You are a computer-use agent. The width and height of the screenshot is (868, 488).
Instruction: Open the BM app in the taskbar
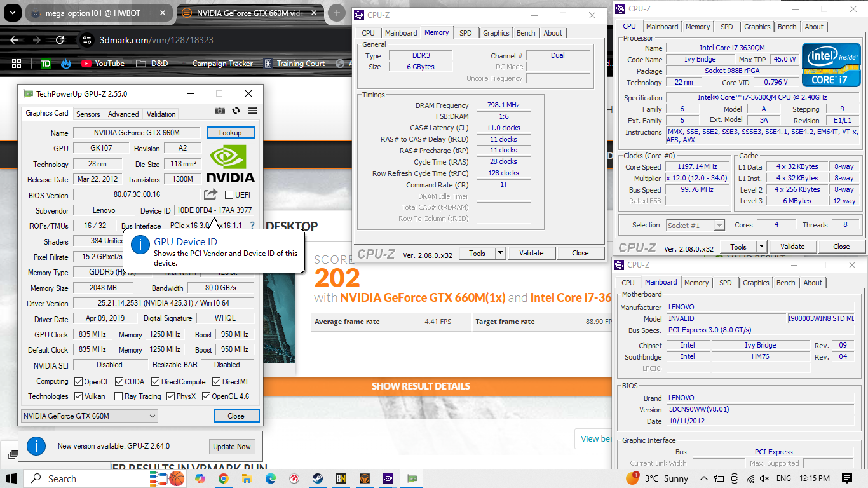pos(341,478)
